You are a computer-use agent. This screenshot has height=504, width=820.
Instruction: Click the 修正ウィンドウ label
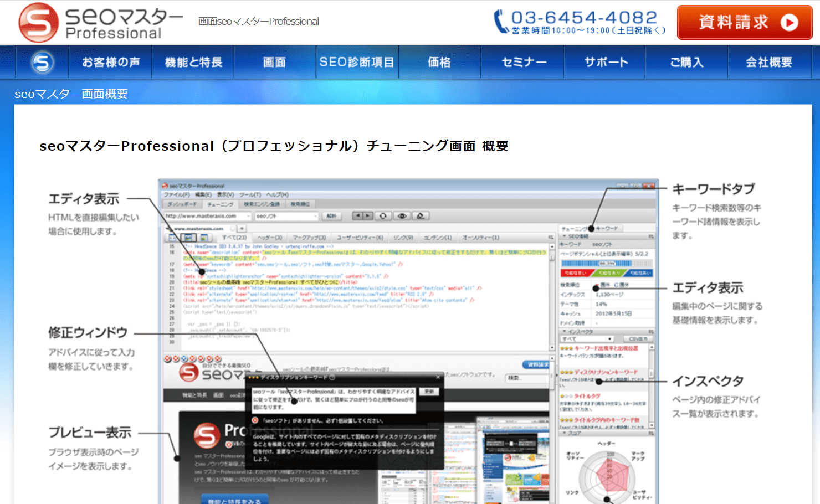88,332
